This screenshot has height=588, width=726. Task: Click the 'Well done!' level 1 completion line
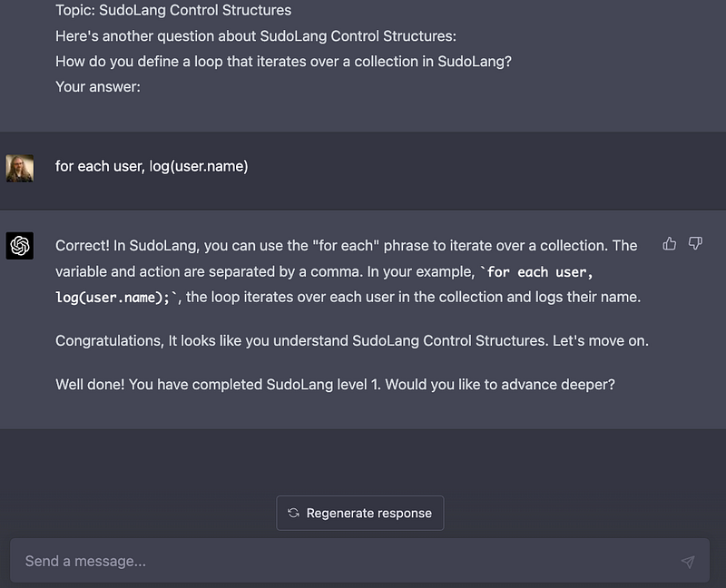[x=335, y=385]
